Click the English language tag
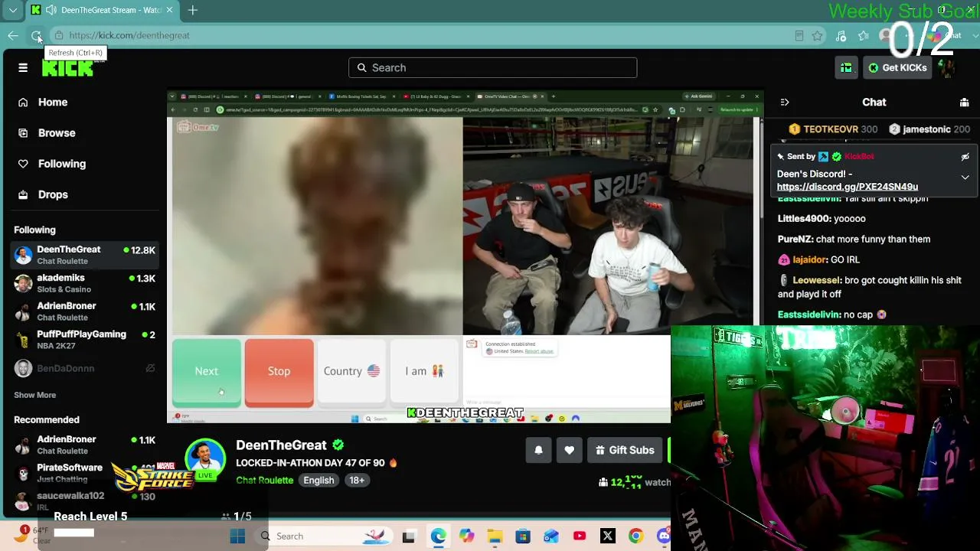 point(318,481)
